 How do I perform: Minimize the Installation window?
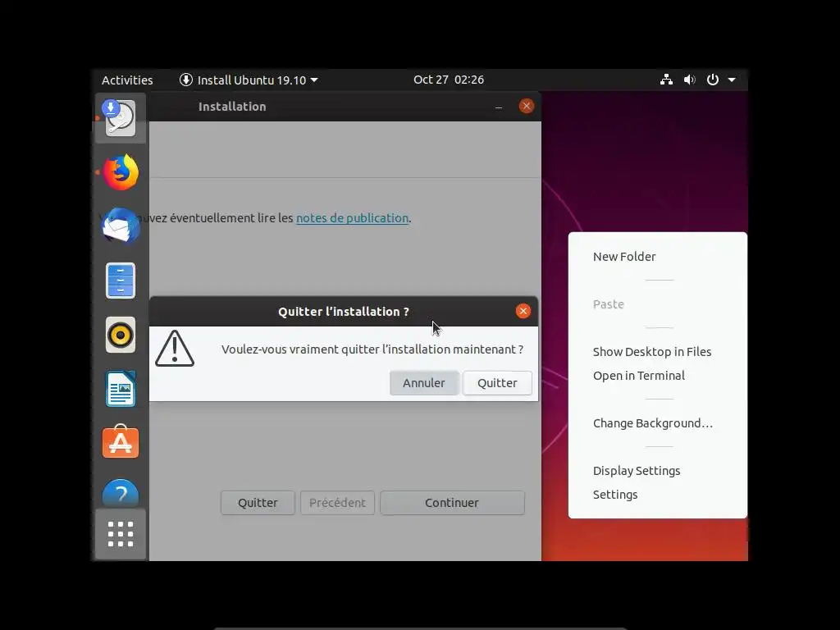pyautogui.click(x=499, y=107)
